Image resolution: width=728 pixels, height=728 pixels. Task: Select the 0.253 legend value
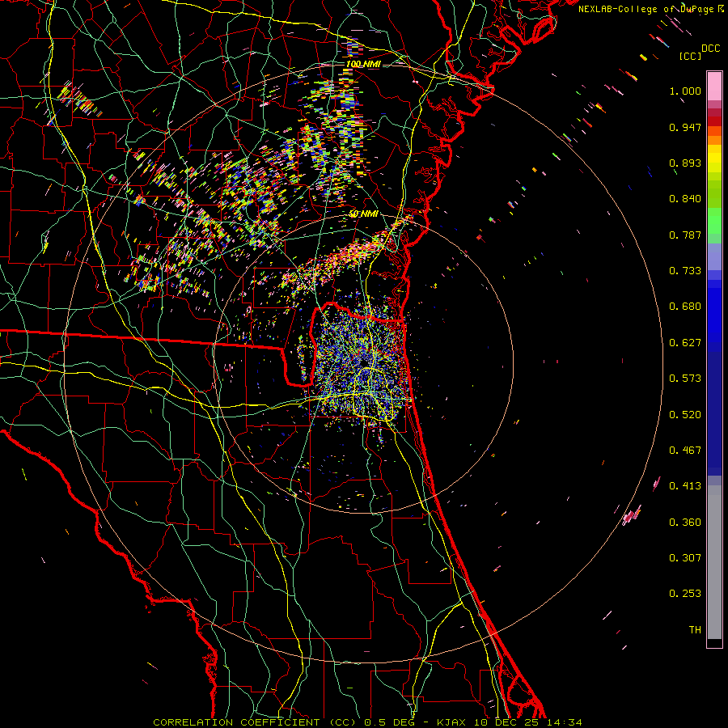coord(685,594)
